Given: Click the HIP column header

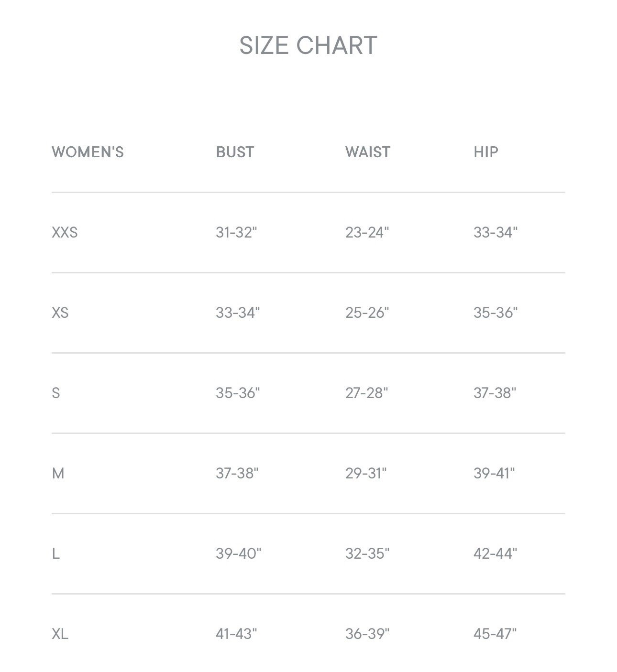Looking at the screenshot, I should click(486, 152).
